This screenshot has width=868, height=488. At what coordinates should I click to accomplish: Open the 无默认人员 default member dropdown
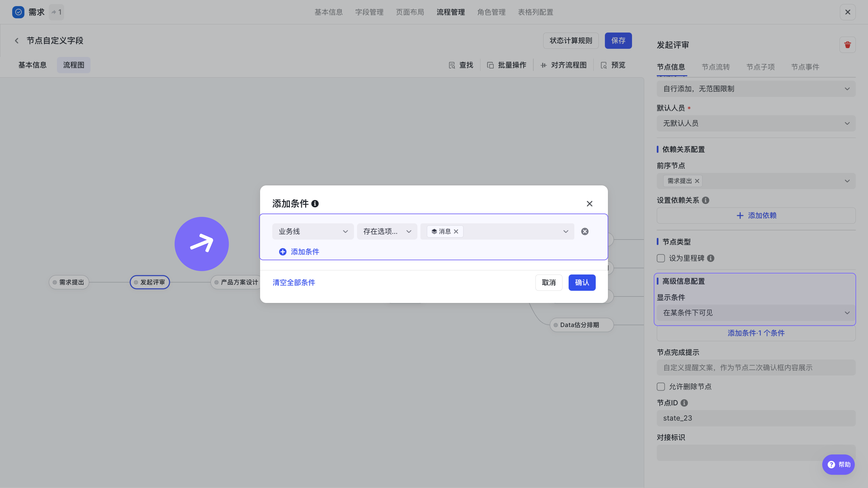(x=756, y=123)
